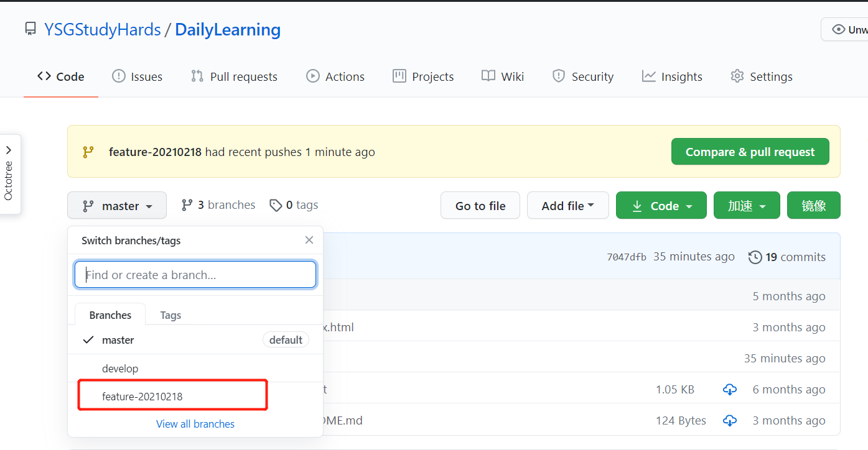The height and width of the screenshot is (450, 868).
Task: Expand the Octotree sidebar arrow
Action: click(x=9, y=150)
